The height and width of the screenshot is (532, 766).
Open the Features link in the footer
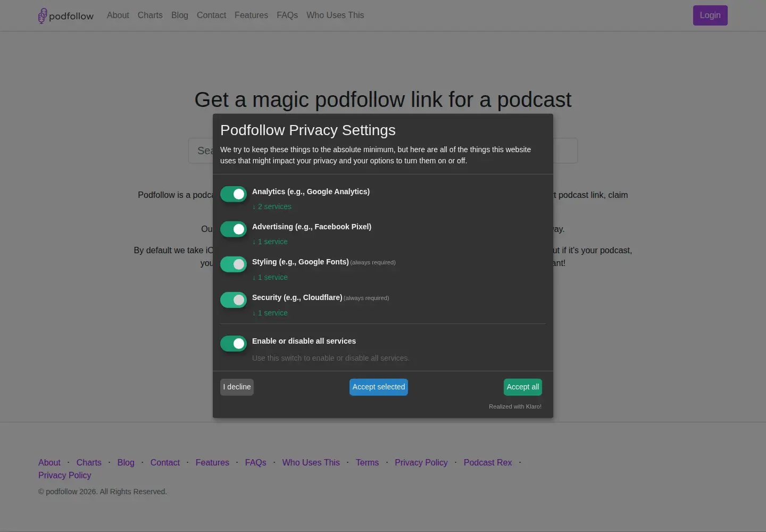212,463
